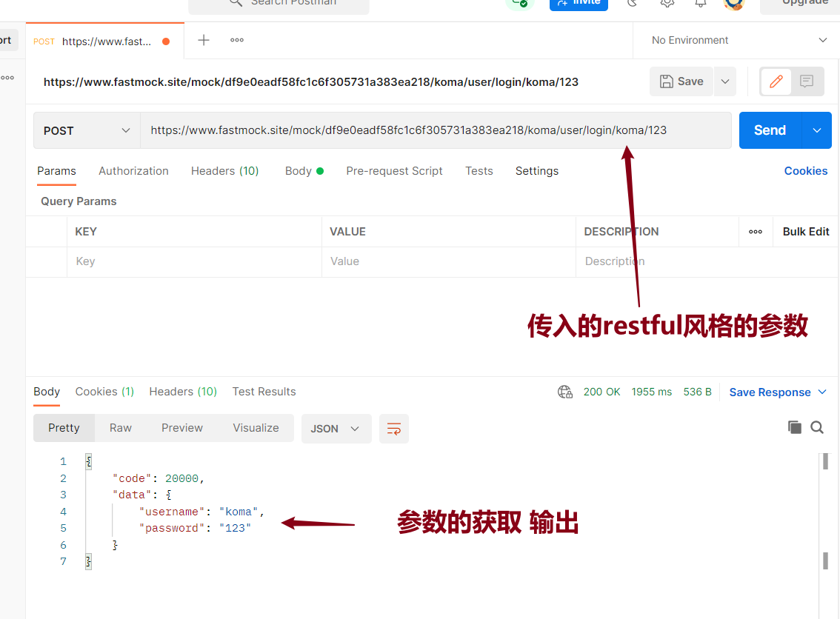Viewport: 840px width, 619px height.
Task: Click the pencil edit icon
Action: (776, 81)
